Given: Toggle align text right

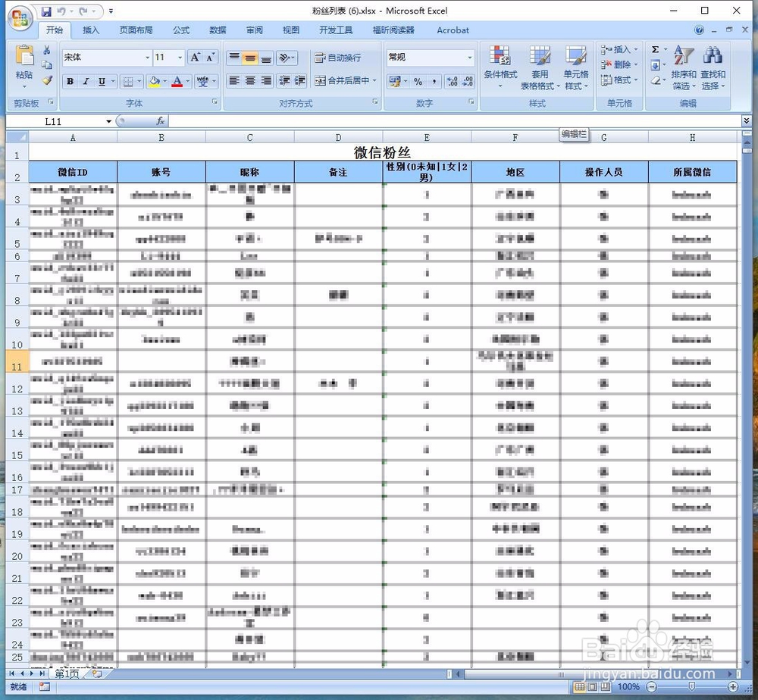Looking at the screenshot, I should 266,80.
